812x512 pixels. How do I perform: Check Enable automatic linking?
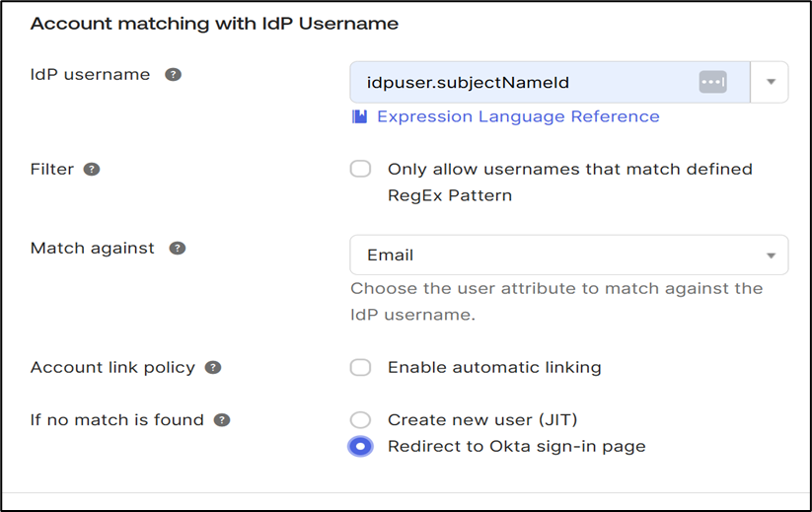point(361,368)
